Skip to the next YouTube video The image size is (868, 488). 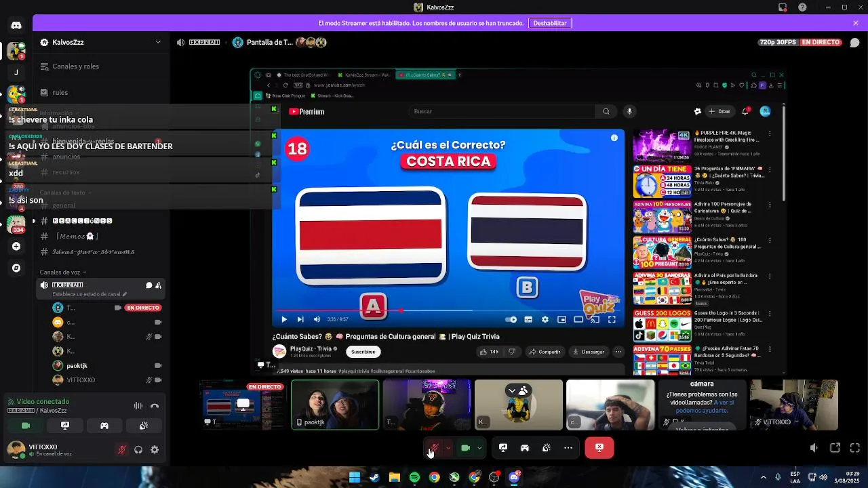coord(300,319)
